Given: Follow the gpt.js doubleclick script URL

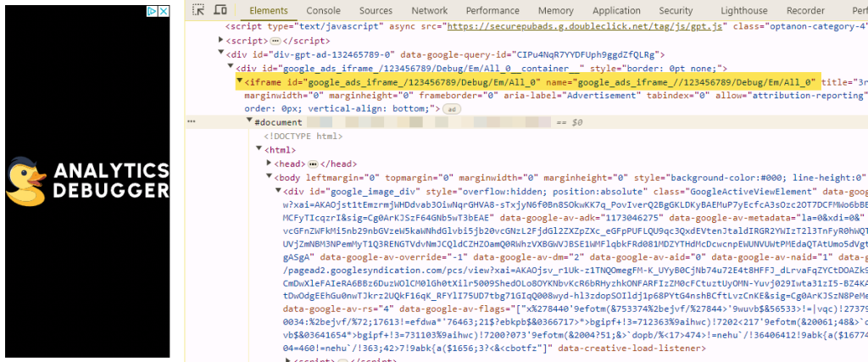Looking at the screenshot, I should [x=585, y=26].
